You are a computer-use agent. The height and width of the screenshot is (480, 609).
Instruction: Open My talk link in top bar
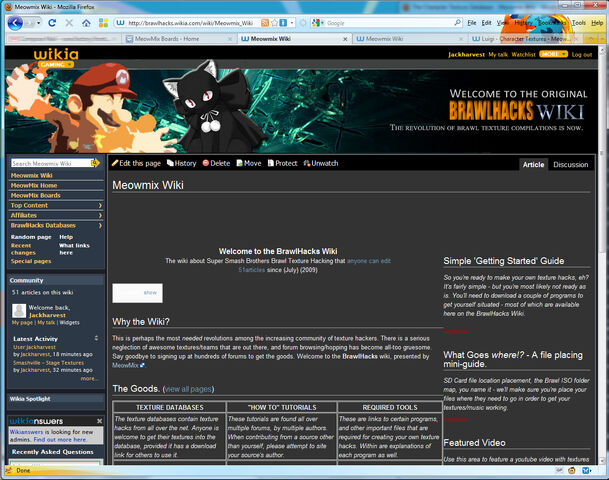(x=498, y=54)
